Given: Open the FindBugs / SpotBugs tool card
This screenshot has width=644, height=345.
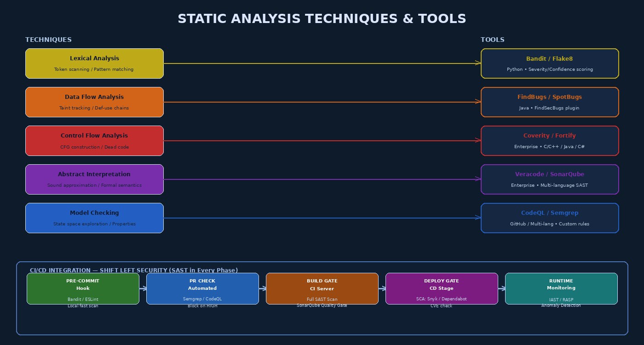Looking at the screenshot, I should 550,102.
